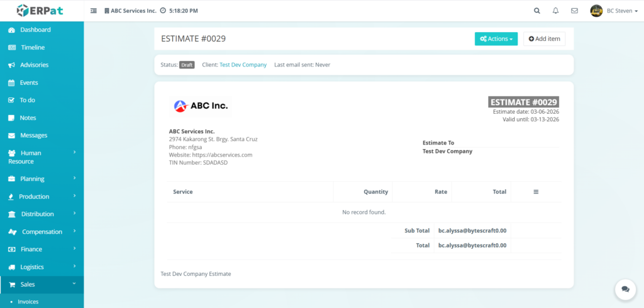Open notifications bell icon
Viewport: 644px width, 308px height.
(556, 11)
